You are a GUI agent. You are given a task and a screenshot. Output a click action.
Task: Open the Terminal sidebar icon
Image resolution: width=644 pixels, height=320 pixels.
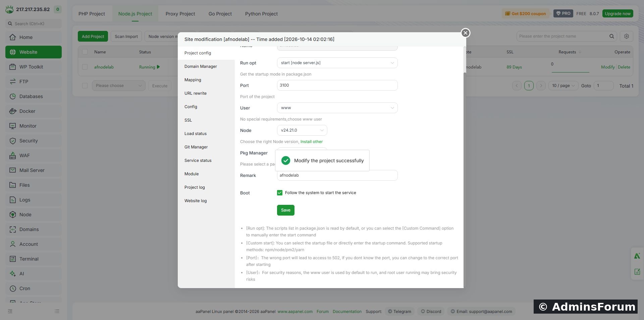[x=13, y=259]
